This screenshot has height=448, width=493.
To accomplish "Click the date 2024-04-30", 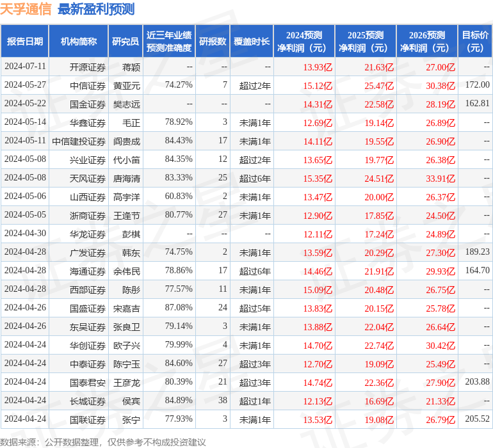I will 25,233.
